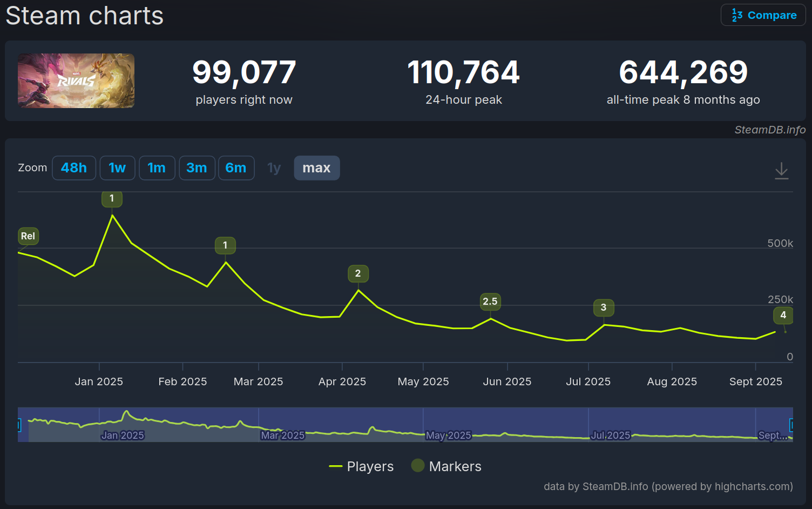The image size is (812, 509).
Task: Open the Compare charts button
Action: click(x=763, y=15)
